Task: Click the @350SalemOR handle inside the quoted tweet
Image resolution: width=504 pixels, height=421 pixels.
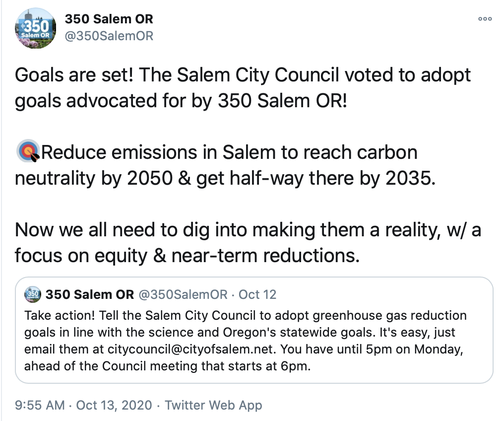Action: 183,294
